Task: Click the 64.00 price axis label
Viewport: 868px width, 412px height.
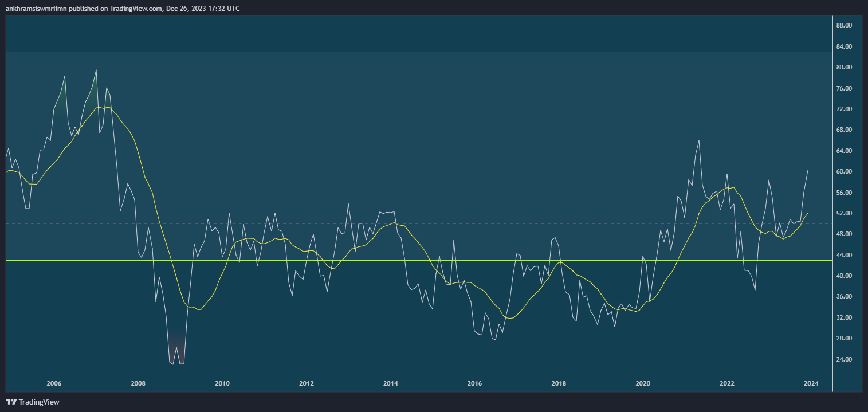Action: 844,151
